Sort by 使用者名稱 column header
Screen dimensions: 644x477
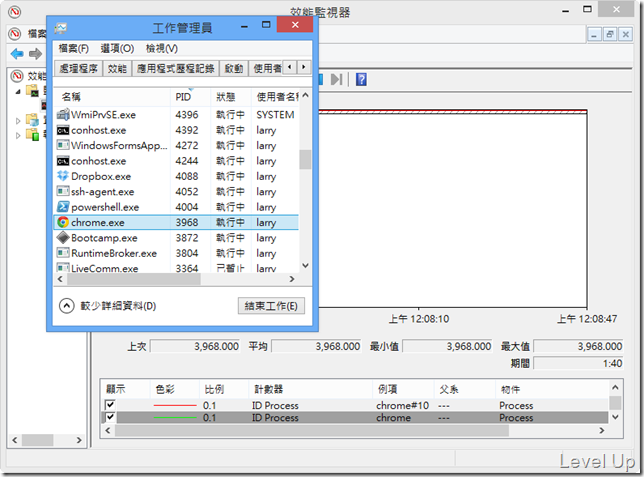click(276, 97)
